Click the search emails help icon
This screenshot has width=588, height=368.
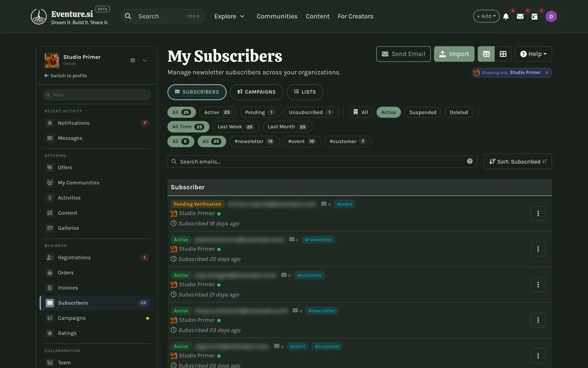pos(470,161)
